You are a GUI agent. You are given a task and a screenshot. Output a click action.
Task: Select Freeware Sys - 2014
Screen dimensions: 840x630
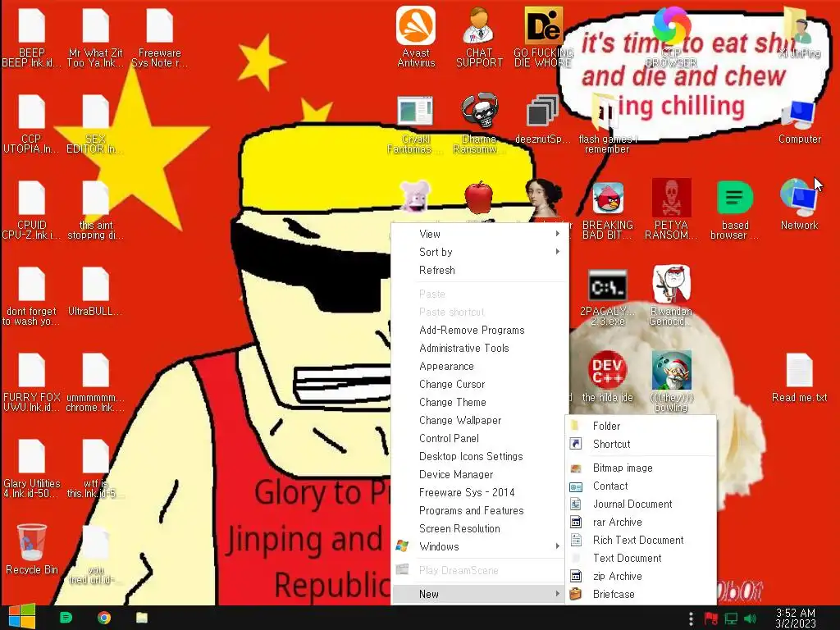coord(479,492)
